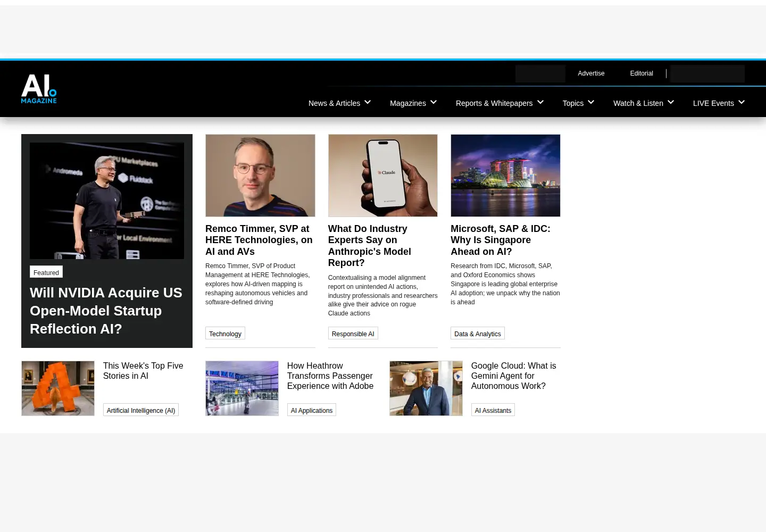Click the Remco Timmer article summary text
Image resolution: width=766 pixels, height=532 pixels.
257,284
